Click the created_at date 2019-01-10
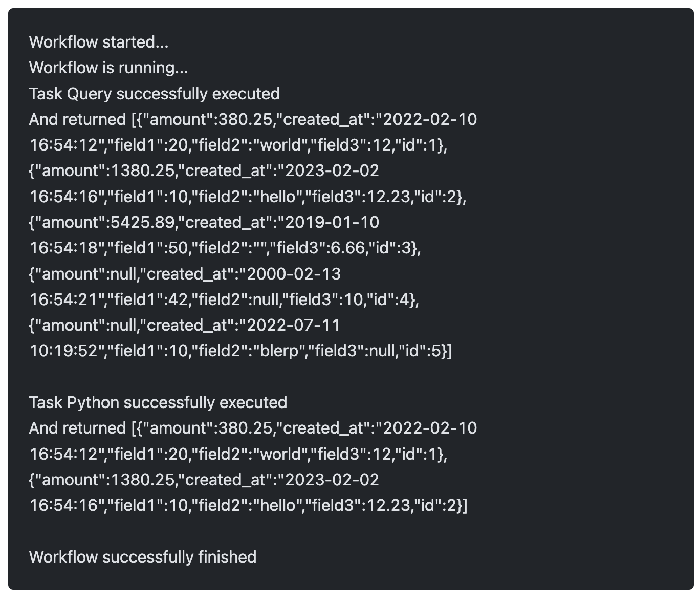This screenshot has width=700, height=600. 332,222
